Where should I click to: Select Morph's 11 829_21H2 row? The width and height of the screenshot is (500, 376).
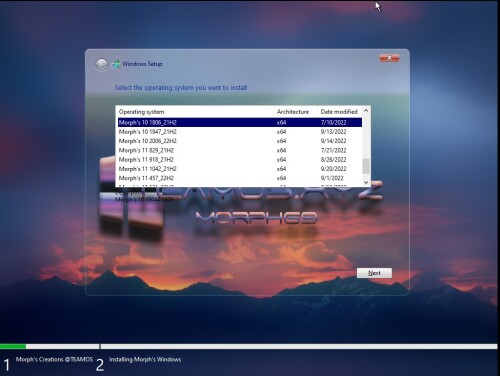(x=240, y=150)
